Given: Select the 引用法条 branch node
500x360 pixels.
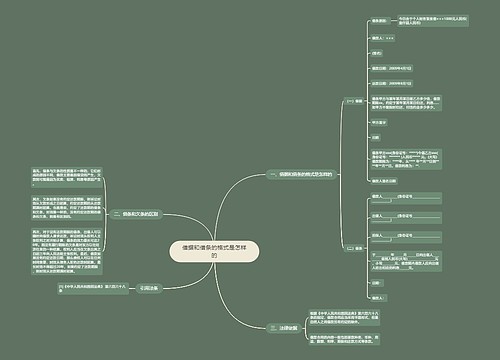Looking at the screenshot, I should [x=149, y=288].
